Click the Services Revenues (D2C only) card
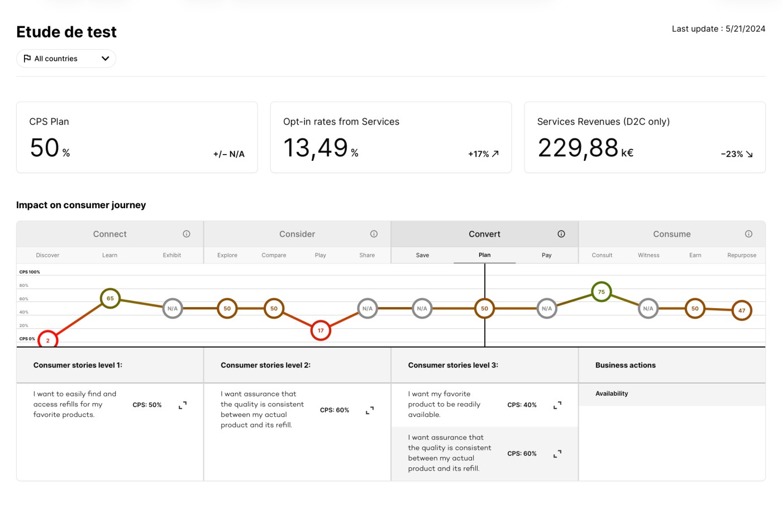This screenshot has width=782, height=532. coord(645,137)
